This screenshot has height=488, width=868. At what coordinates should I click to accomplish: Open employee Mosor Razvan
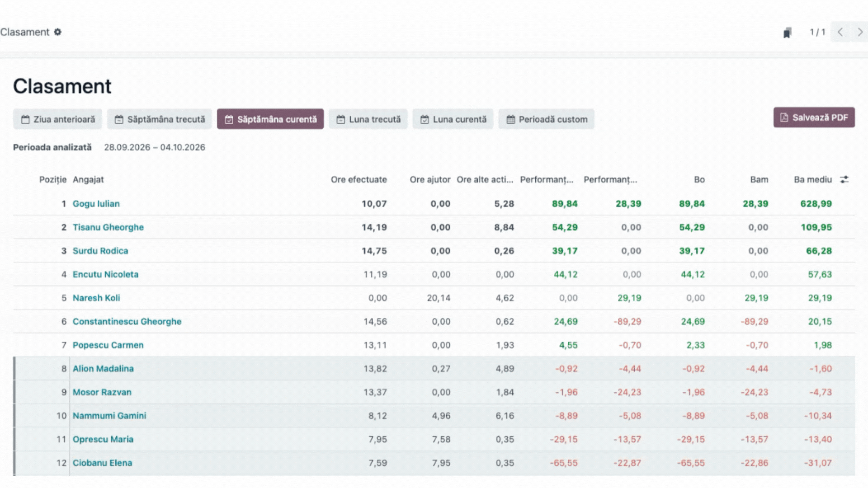(102, 392)
